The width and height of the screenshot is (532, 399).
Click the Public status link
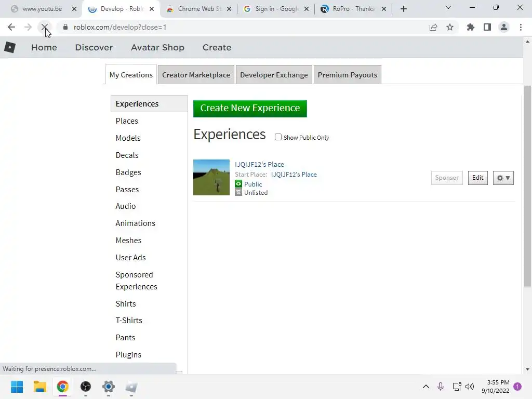tap(253, 184)
